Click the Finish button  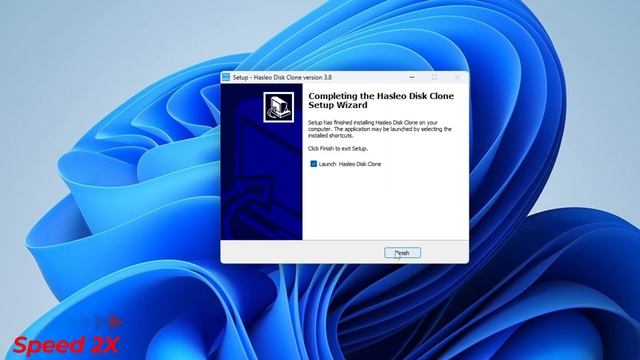pyautogui.click(x=402, y=253)
